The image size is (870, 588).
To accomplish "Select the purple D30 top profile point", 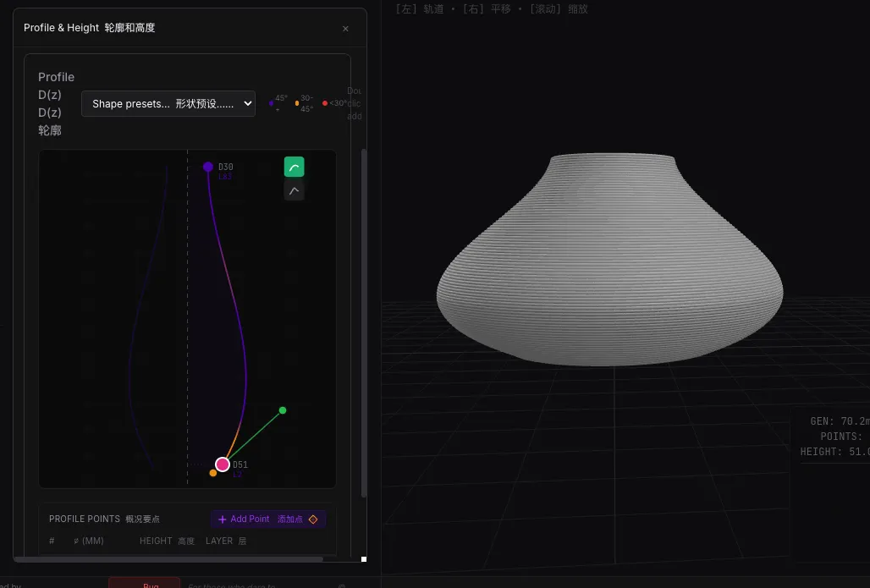I will point(208,168).
